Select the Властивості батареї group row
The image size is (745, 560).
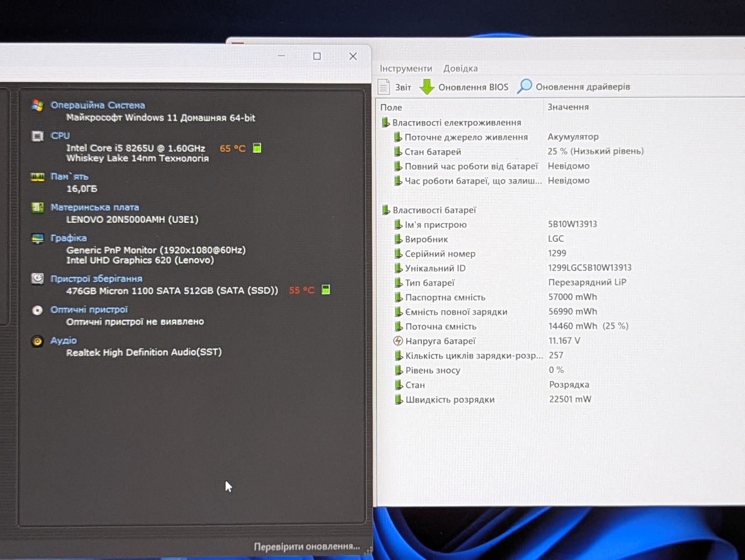(434, 210)
